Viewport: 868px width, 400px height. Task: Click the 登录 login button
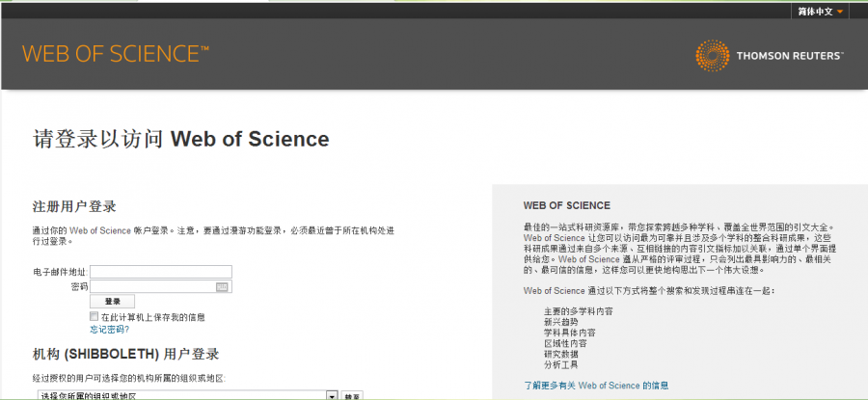click(x=113, y=302)
